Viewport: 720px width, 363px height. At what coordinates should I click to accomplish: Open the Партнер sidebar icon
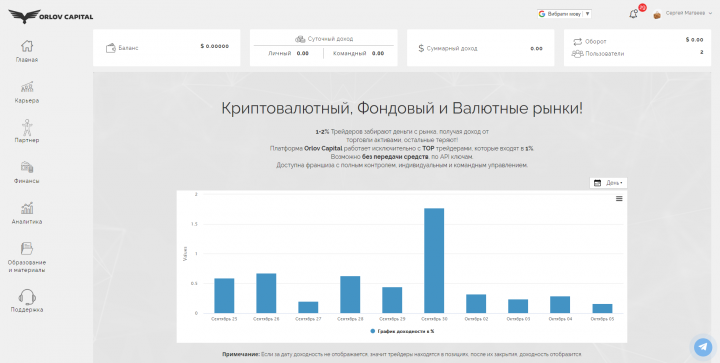[27, 127]
